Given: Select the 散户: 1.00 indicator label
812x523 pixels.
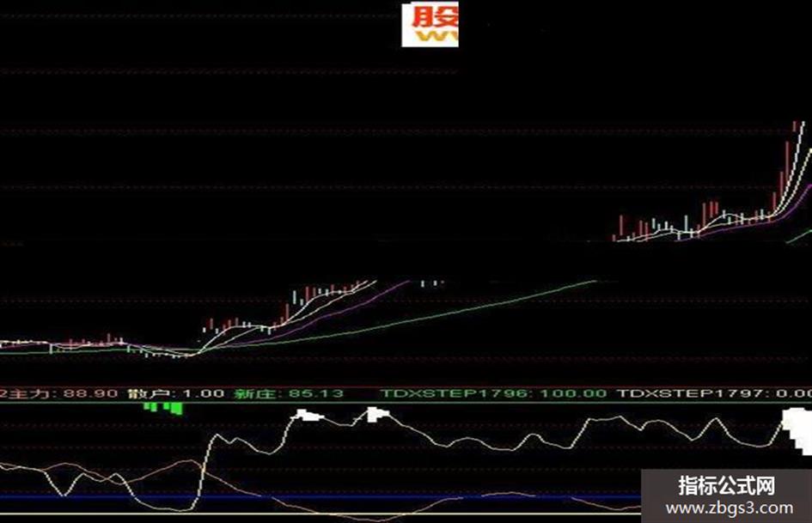Looking at the screenshot, I should point(176,393).
